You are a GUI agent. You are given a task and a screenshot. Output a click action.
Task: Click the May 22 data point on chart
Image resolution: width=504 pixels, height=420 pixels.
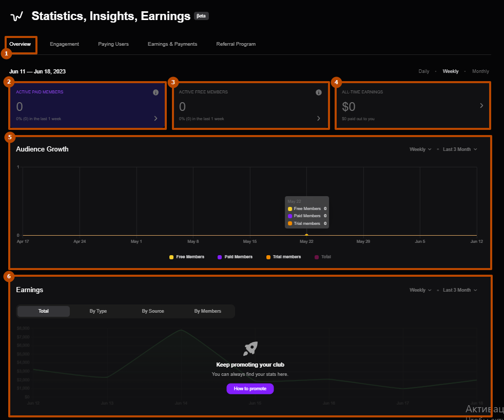[x=306, y=235]
